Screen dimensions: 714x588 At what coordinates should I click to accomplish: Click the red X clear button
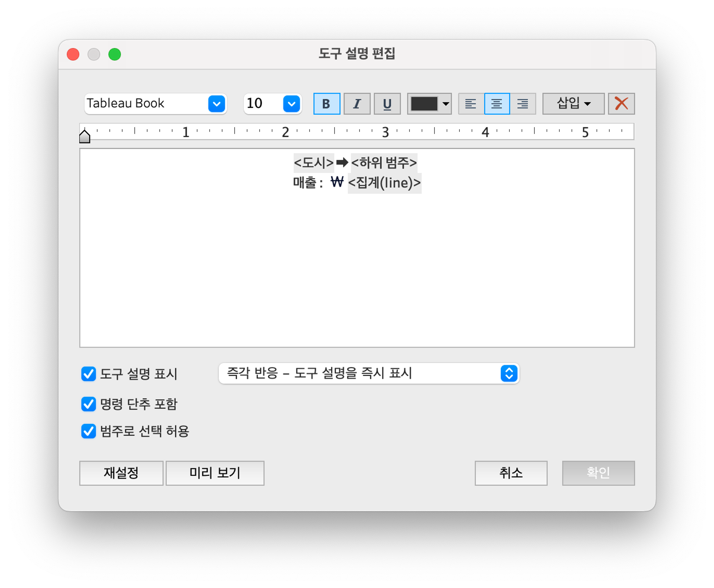pyautogui.click(x=621, y=104)
